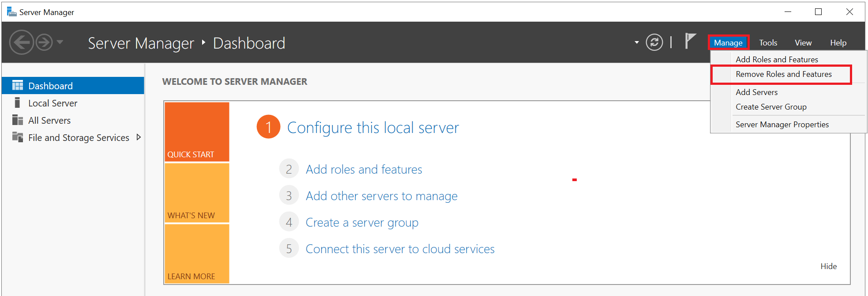Open the Tools menu
The width and height of the screenshot is (868, 296).
[768, 42]
